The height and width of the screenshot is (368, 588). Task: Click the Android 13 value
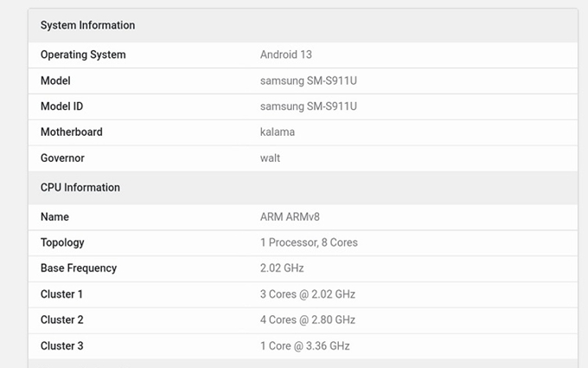(285, 55)
